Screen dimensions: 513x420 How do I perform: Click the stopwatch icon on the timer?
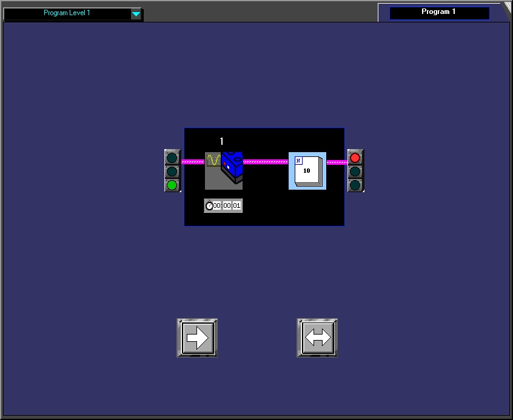coord(209,206)
